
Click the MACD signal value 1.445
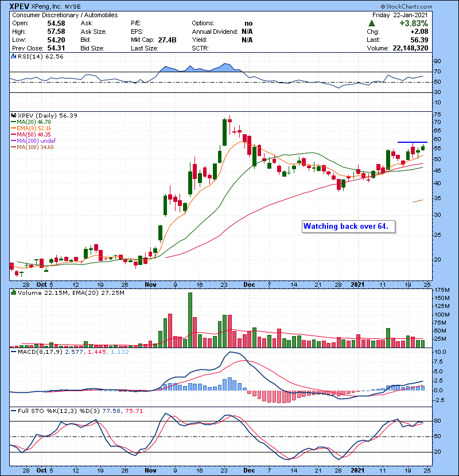(96, 352)
